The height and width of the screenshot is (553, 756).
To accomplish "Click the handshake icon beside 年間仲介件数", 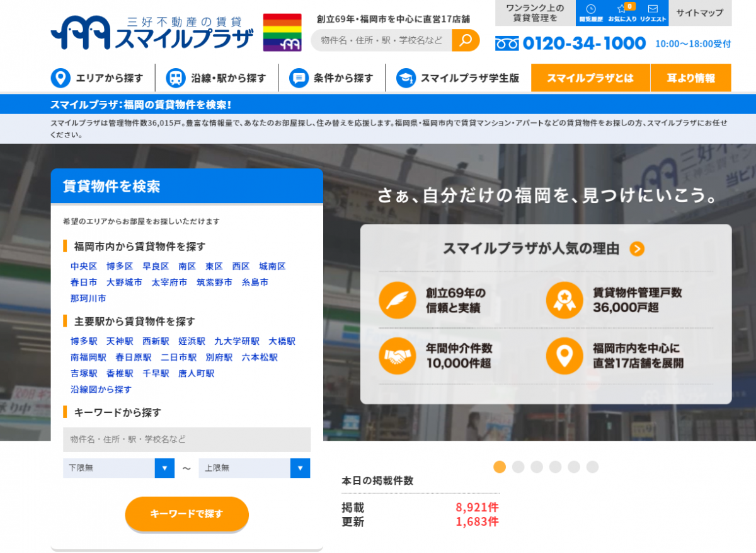I will 398,356.
